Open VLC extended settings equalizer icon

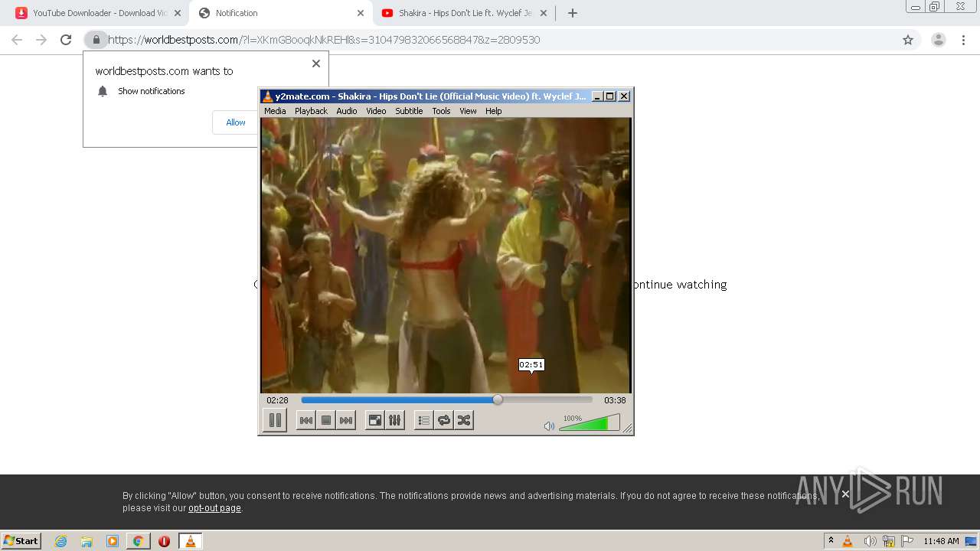(394, 420)
